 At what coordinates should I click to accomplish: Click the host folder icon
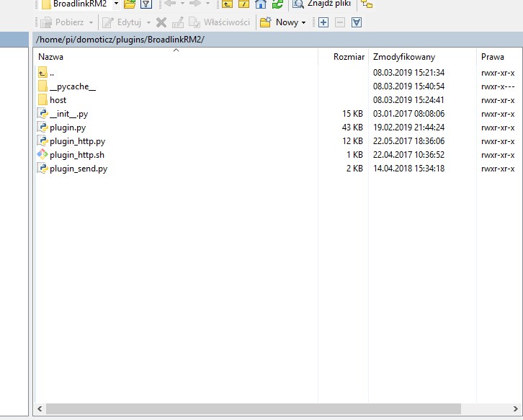tap(43, 99)
